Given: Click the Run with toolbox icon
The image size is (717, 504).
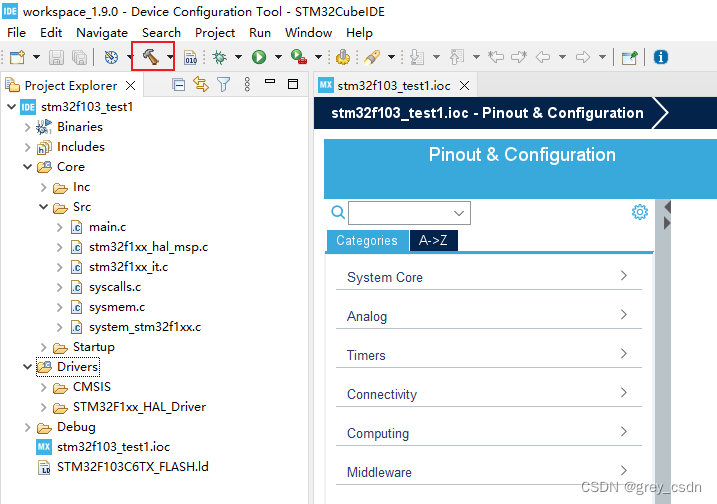Looking at the screenshot, I should tap(298, 57).
